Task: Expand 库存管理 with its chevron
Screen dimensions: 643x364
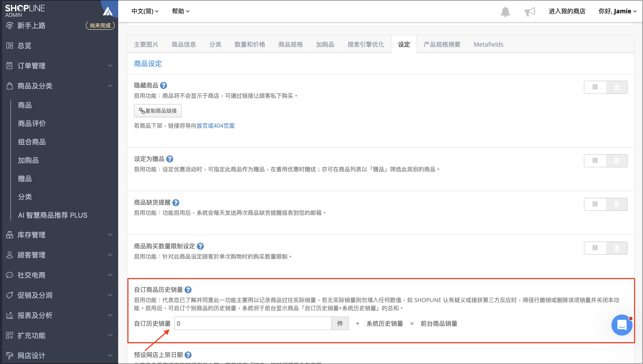Action: click(x=110, y=235)
